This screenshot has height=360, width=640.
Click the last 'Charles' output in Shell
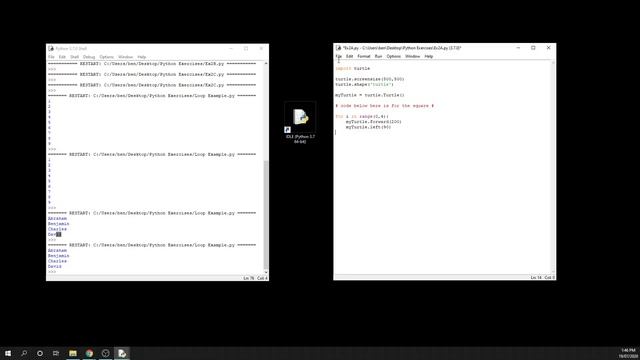coord(57,261)
